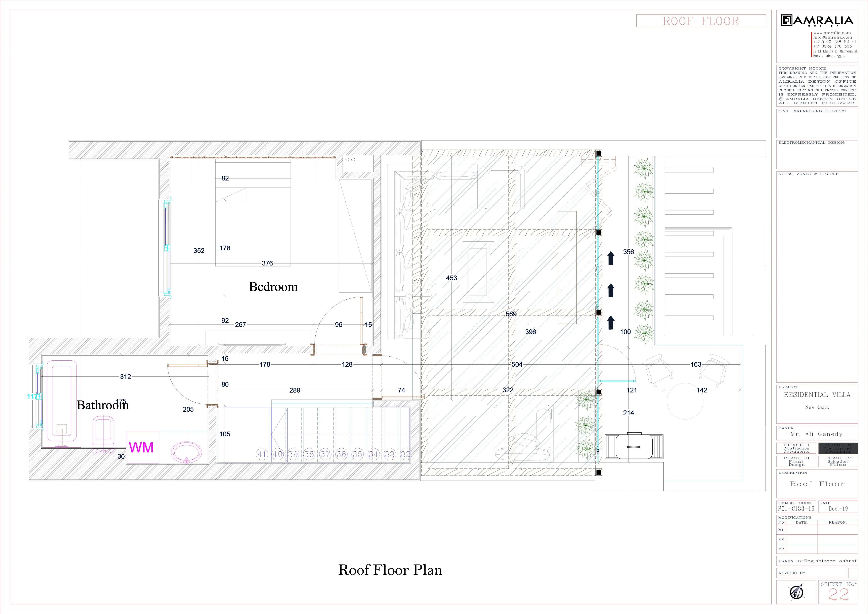Click the magenta WM washing machine box
This screenshot has width=868, height=614.
tap(142, 447)
